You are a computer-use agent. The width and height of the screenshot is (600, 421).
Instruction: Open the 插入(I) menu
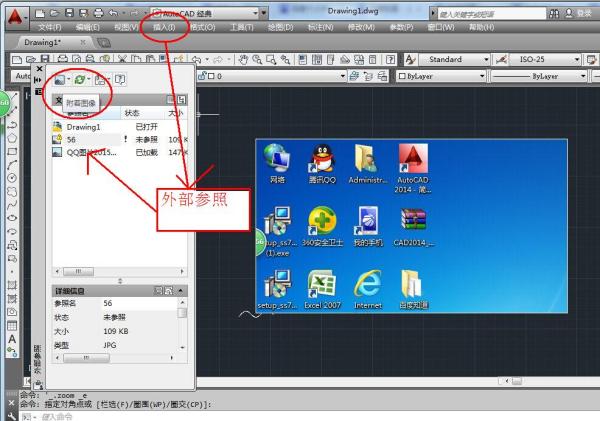164,27
